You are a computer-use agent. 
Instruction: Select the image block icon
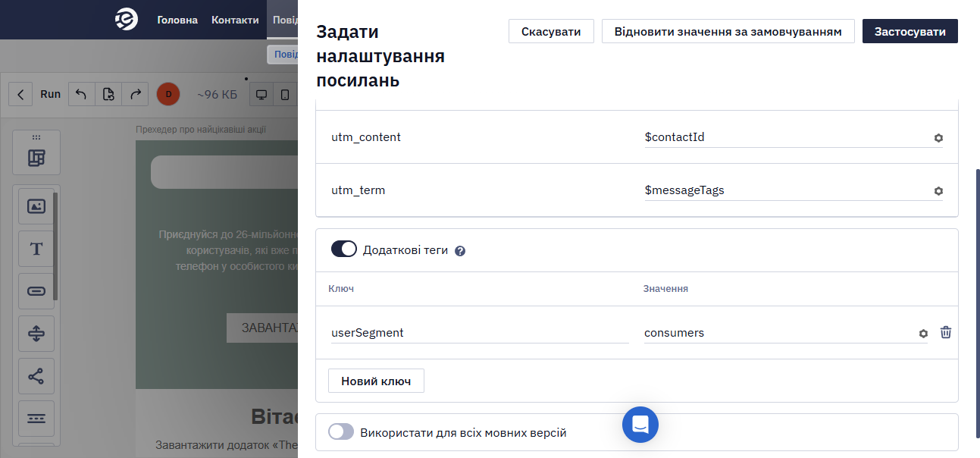click(x=36, y=206)
